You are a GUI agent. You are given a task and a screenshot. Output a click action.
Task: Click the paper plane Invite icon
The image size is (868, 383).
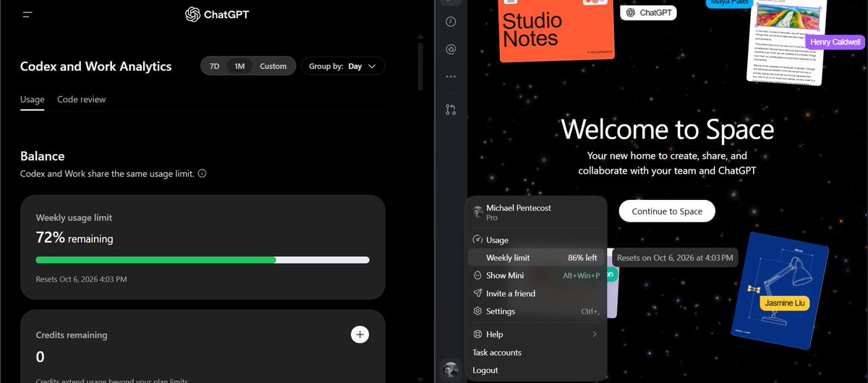point(477,293)
